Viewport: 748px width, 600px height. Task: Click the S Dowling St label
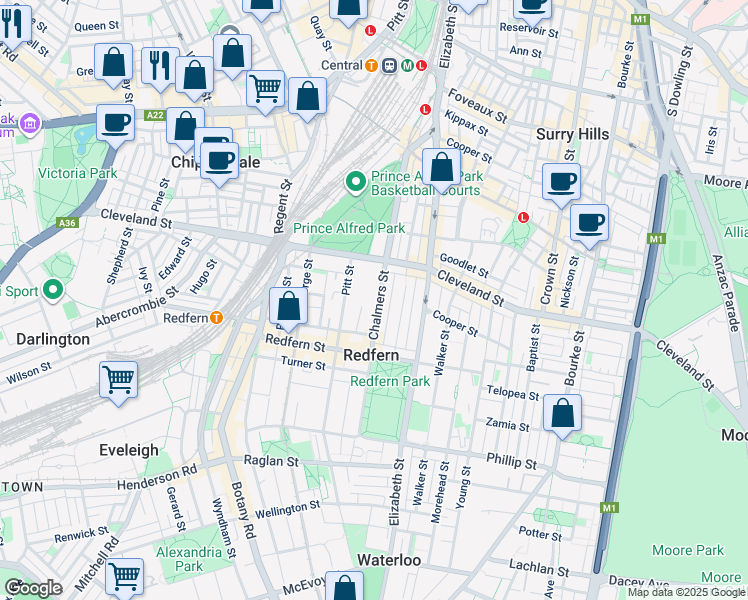[680, 82]
